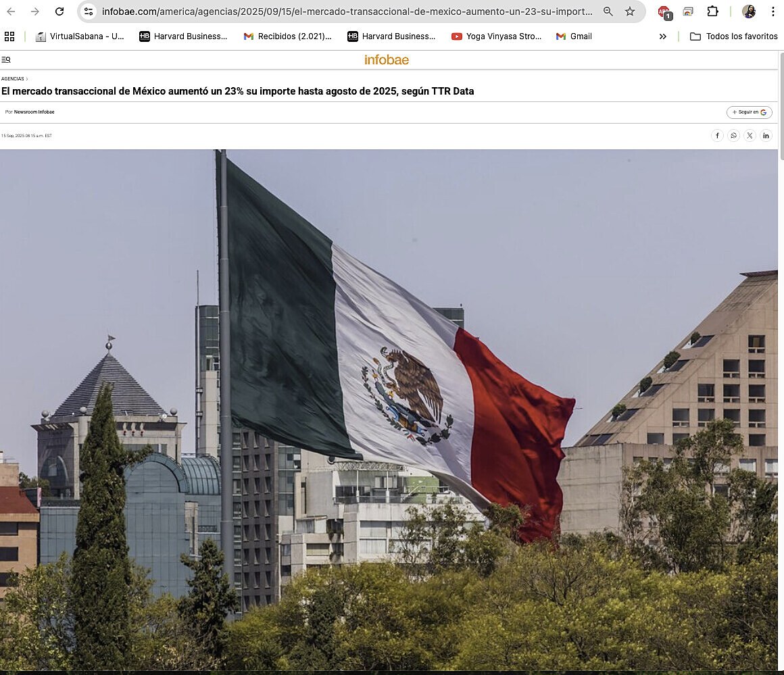Share the article via WhatsApp

[x=733, y=135]
